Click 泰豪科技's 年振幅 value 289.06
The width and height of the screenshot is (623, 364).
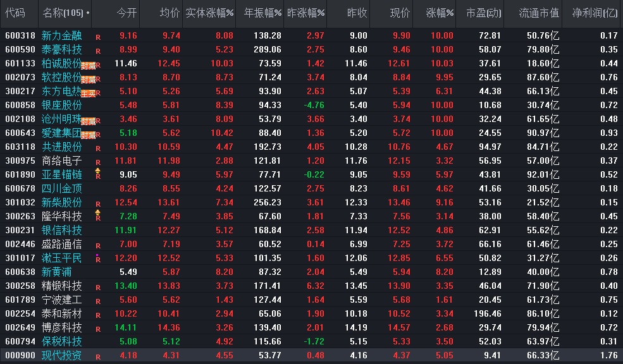(x=268, y=50)
